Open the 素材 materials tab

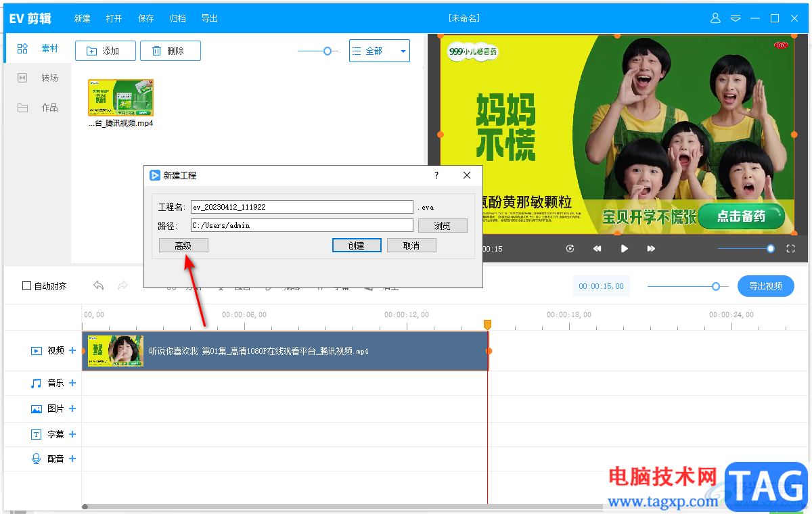(37, 49)
